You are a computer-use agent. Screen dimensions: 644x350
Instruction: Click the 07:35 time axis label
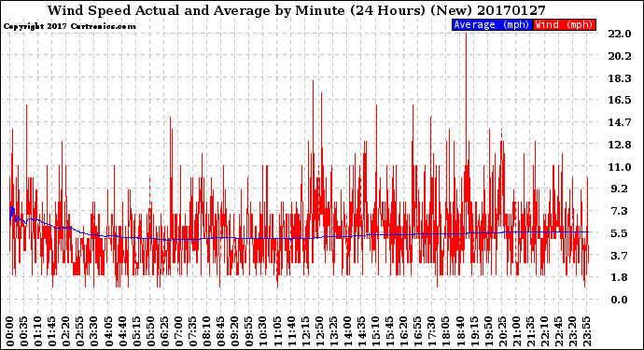[192, 331]
